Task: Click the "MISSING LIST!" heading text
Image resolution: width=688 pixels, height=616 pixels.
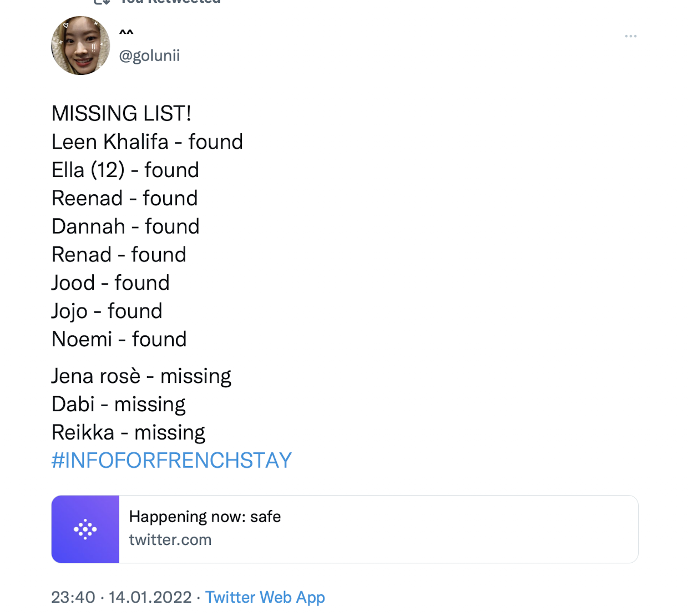Action: tap(122, 114)
